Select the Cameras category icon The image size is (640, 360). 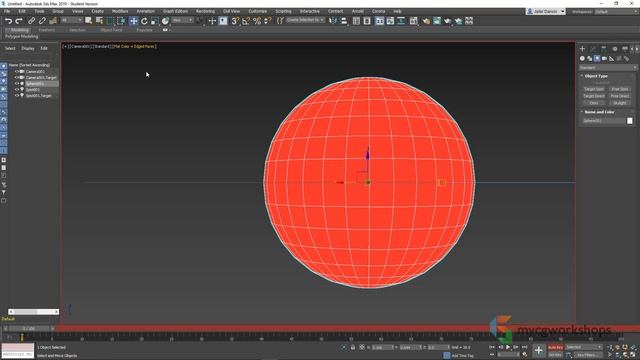[x=604, y=59]
